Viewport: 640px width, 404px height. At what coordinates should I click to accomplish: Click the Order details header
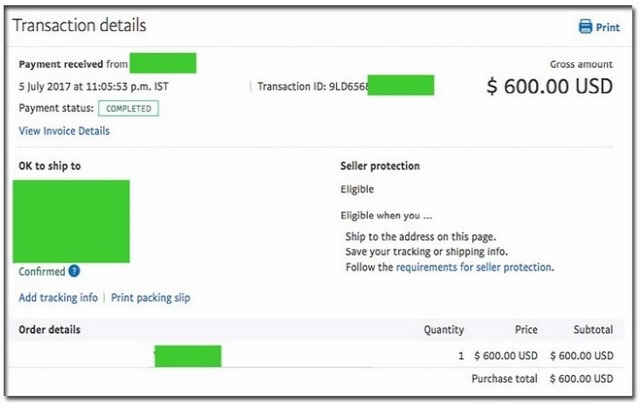[x=49, y=330]
